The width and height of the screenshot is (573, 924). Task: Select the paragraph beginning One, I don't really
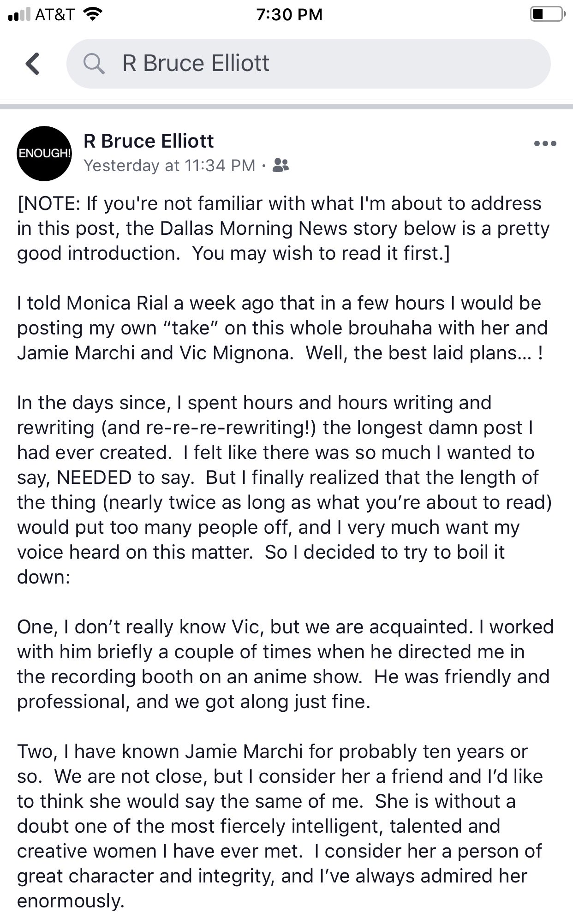[286, 664]
